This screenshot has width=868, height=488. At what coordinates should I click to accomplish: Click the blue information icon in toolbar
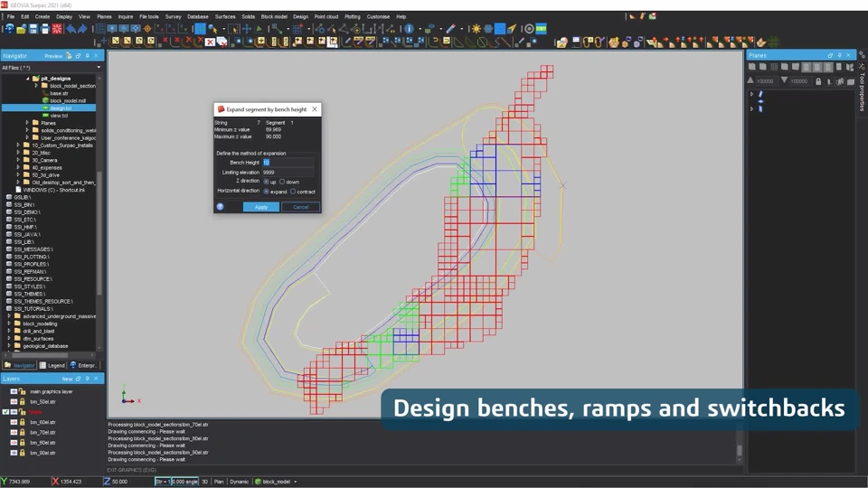(409, 29)
